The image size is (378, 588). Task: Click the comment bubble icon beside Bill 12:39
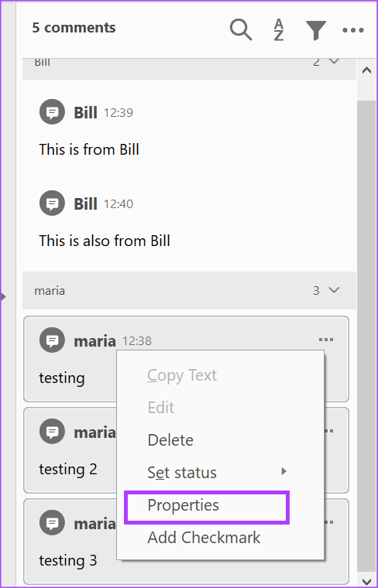pos(52,111)
